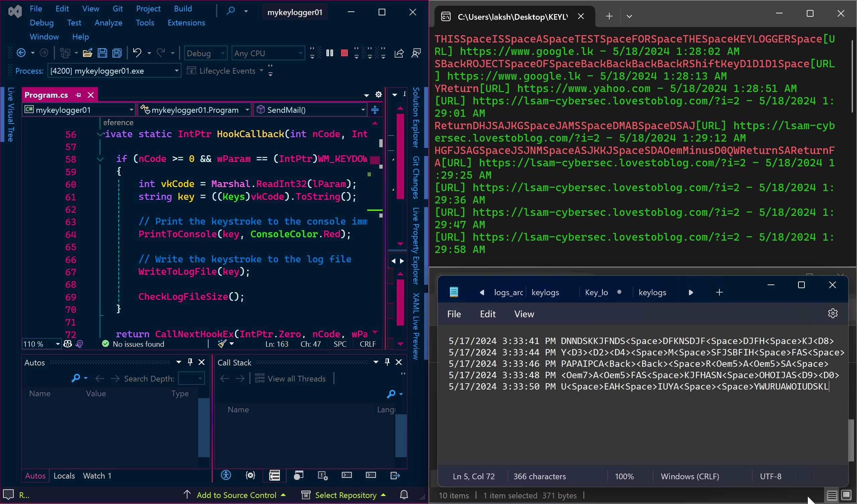This screenshot has width=857, height=504.
Task: Open the Debug configuration dropdown
Action: click(x=206, y=54)
